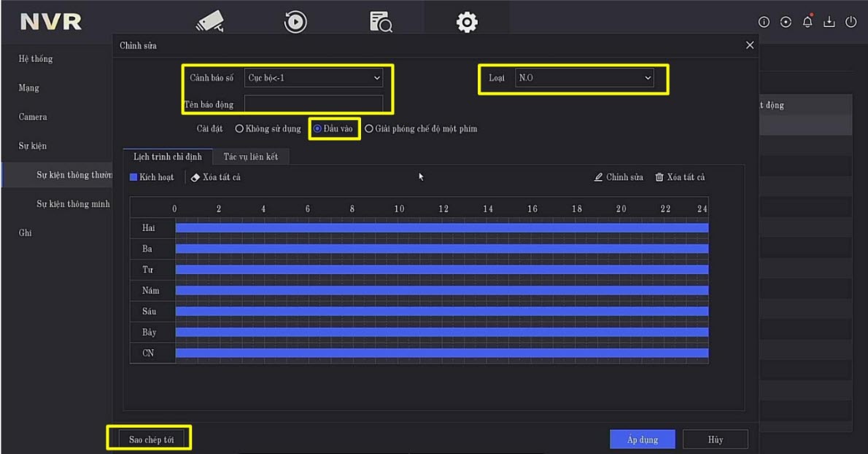This screenshot has height=454, width=868.
Task: Open the camera live view icon
Action: coord(210,23)
